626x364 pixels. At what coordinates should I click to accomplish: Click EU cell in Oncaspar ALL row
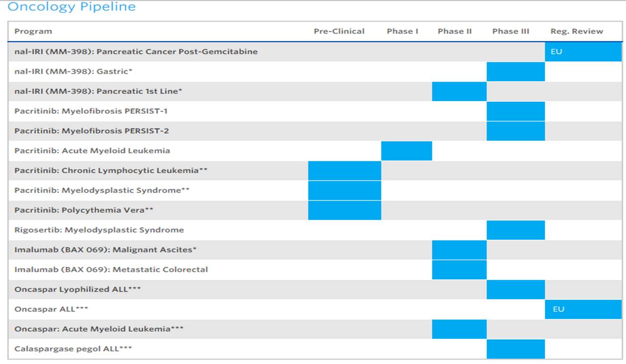click(583, 309)
